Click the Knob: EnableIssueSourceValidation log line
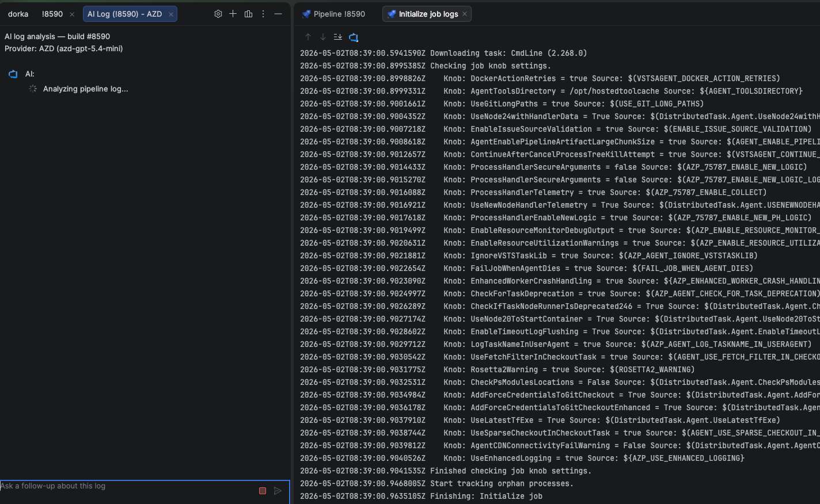820x504 pixels. coord(556,129)
